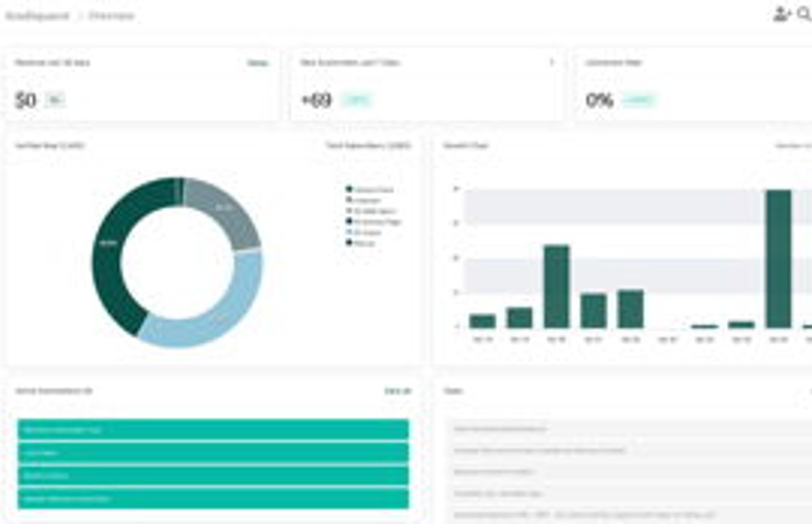The width and height of the screenshot is (812, 524).
Task: Click the teal badge beside 0%
Action: click(x=638, y=101)
